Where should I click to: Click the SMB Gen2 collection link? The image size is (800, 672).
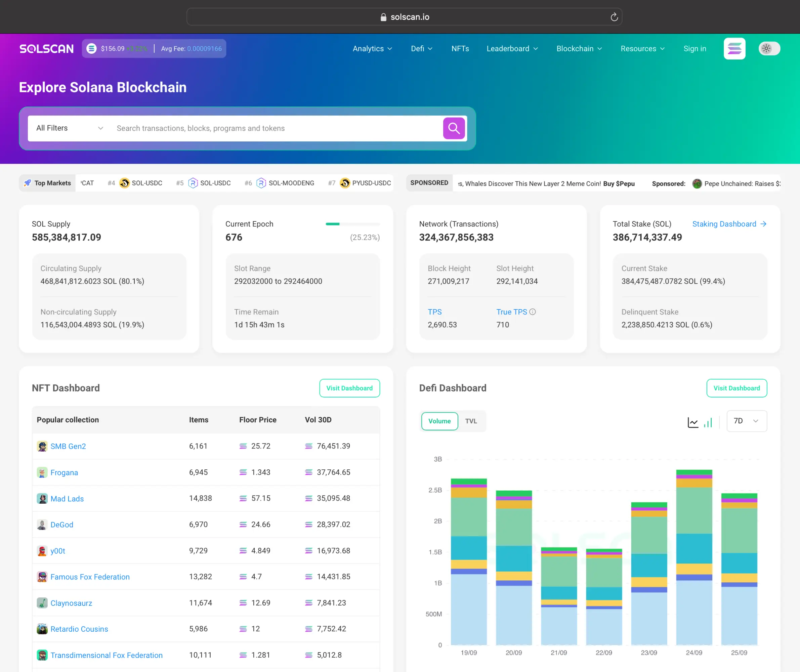[x=69, y=446]
